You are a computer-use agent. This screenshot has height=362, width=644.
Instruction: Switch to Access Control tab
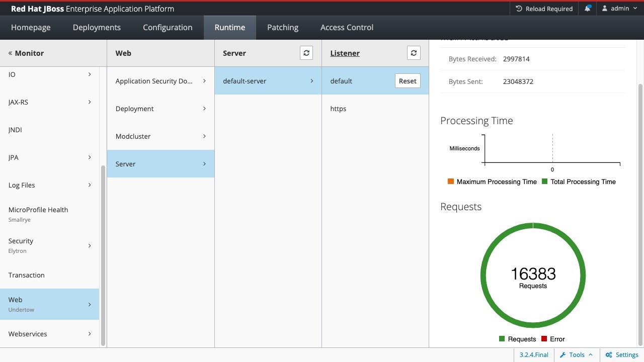tap(347, 28)
